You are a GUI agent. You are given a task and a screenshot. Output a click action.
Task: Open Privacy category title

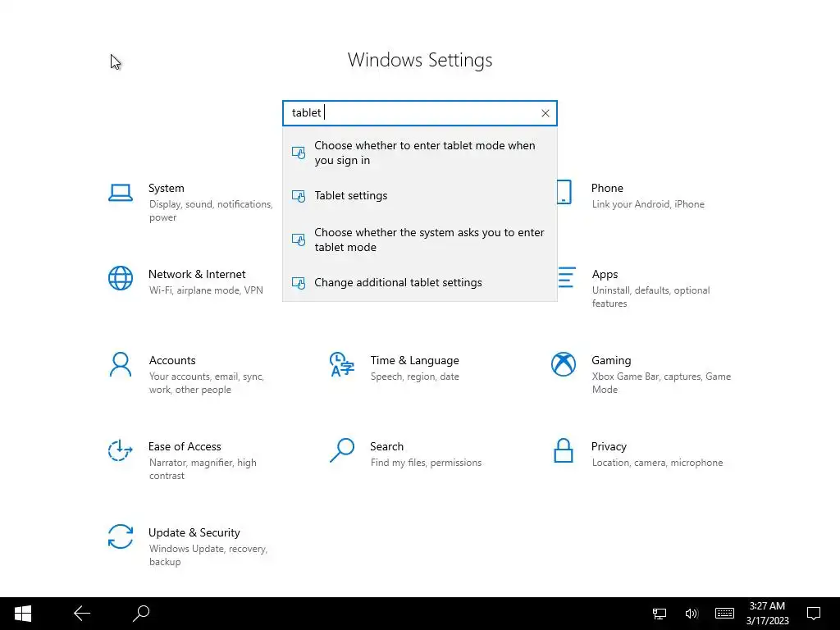tap(609, 447)
